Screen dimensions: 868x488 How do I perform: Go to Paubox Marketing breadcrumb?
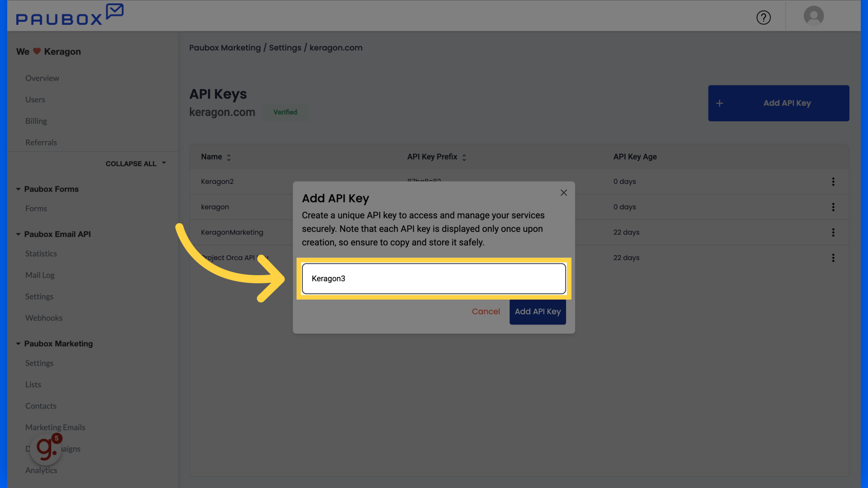[225, 48]
